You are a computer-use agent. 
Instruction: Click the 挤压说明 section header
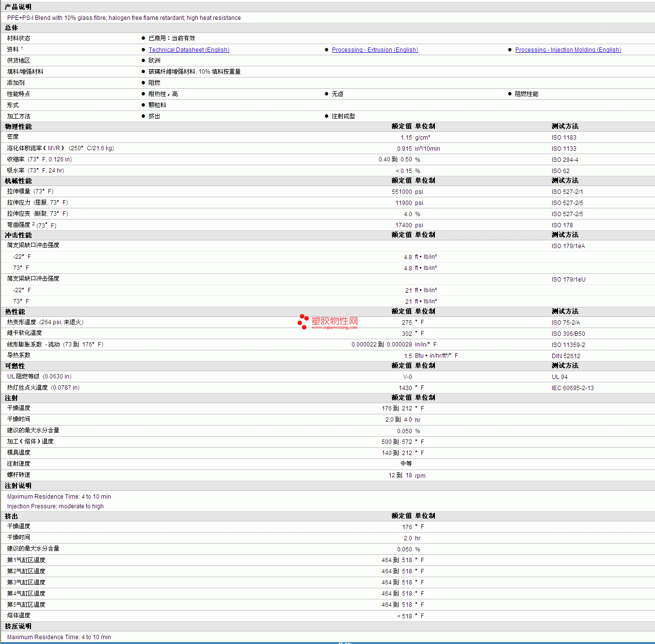pos(18,626)
